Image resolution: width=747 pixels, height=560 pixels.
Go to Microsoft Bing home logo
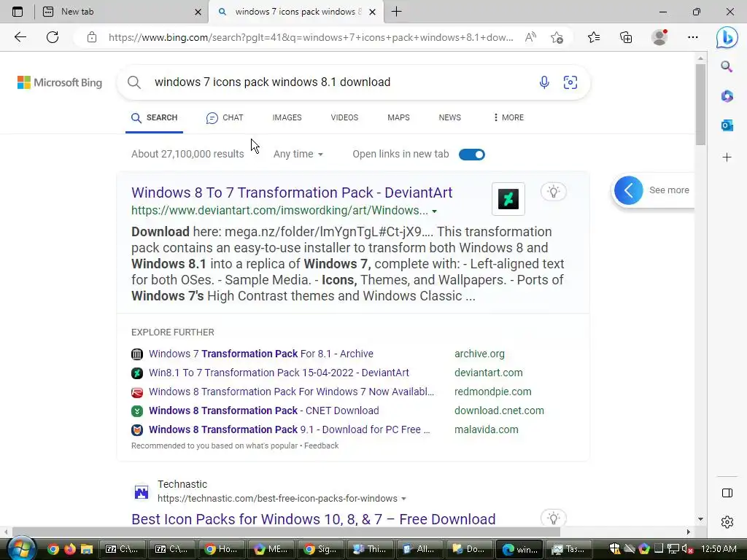[60, 82]
